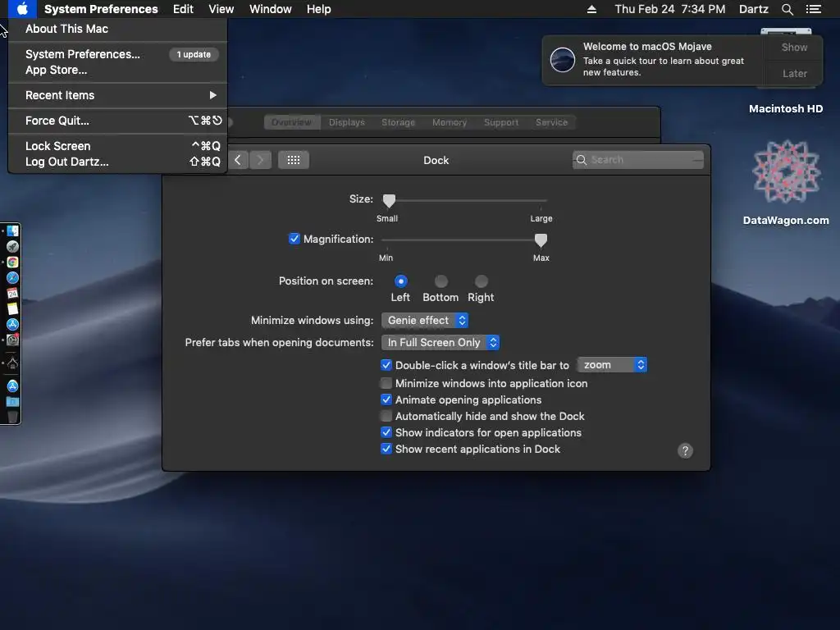Open the Genie effect dropdown
Image resolution: width=840 pixels, height=630 pixels.
[425, 321]
